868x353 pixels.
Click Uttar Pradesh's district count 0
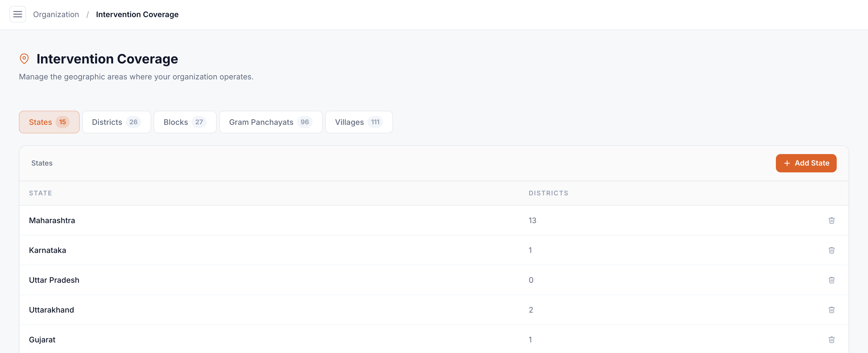tap(531, 280)
